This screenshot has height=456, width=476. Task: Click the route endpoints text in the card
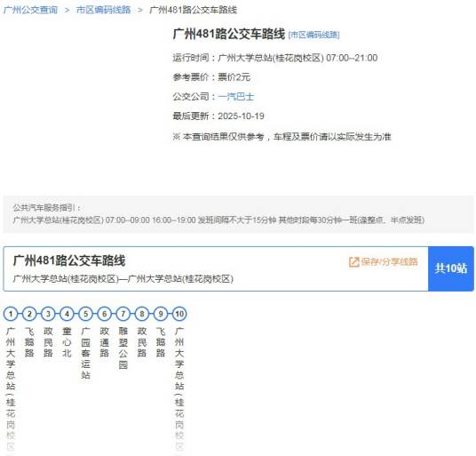click(x=123, y=279)
